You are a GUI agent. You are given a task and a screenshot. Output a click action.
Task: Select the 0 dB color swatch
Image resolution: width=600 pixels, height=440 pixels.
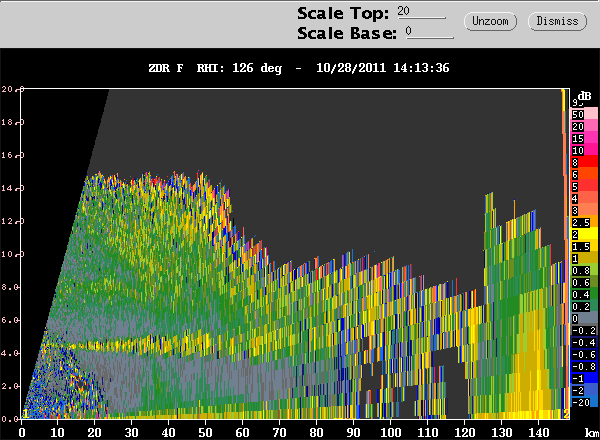click(x=584, y=318)
